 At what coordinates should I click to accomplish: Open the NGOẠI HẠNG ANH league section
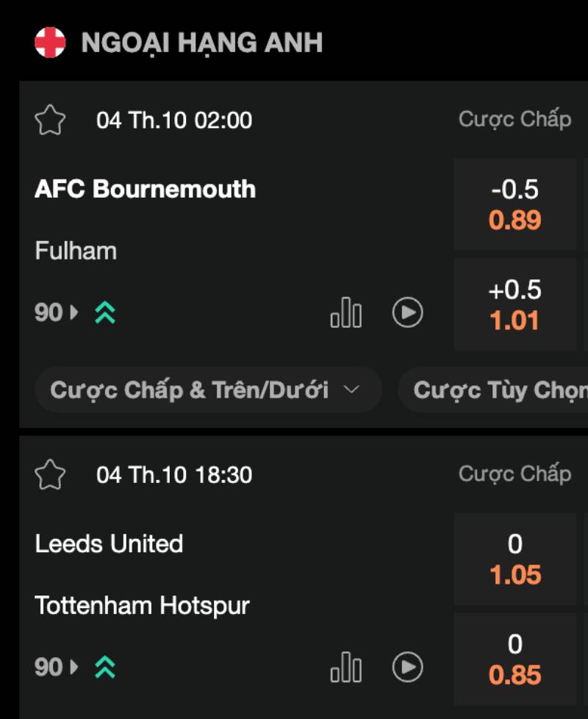point(201,43)
